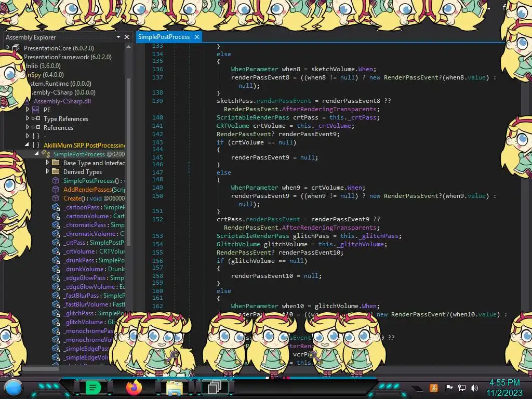The height and width of the screenshot is (399, 532).
Task: Open Assembly Explorer window options dropdown
Action: [x=118, y=37]
